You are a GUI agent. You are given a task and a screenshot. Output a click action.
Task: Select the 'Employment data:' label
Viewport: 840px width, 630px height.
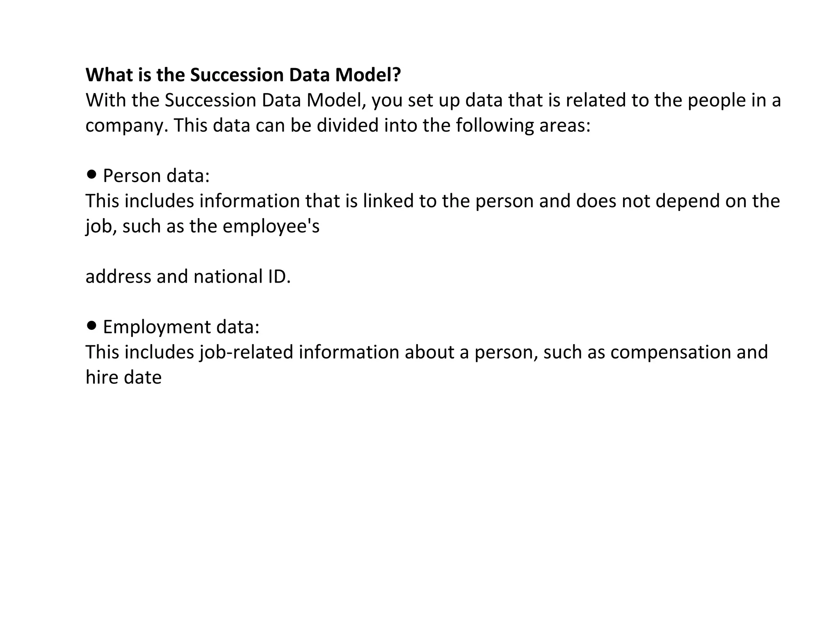click(181, 327)
